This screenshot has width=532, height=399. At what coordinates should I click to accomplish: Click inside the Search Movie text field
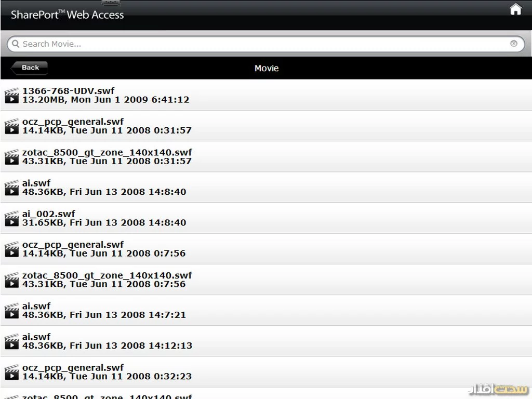pyautogui.click(x=260, y=44)
